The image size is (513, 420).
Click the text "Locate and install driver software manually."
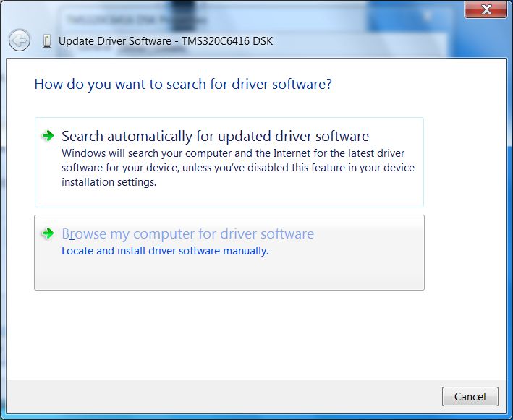tap(165, 251)
